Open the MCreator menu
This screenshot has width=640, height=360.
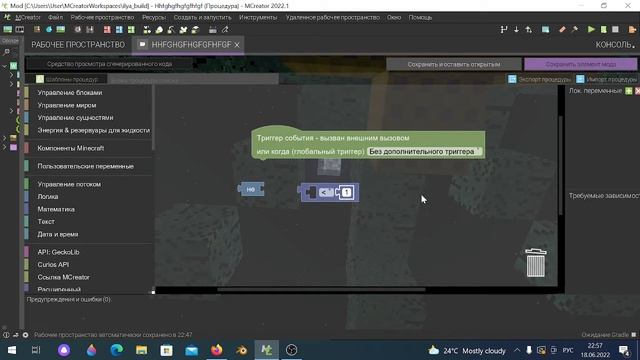click(28, 17)
